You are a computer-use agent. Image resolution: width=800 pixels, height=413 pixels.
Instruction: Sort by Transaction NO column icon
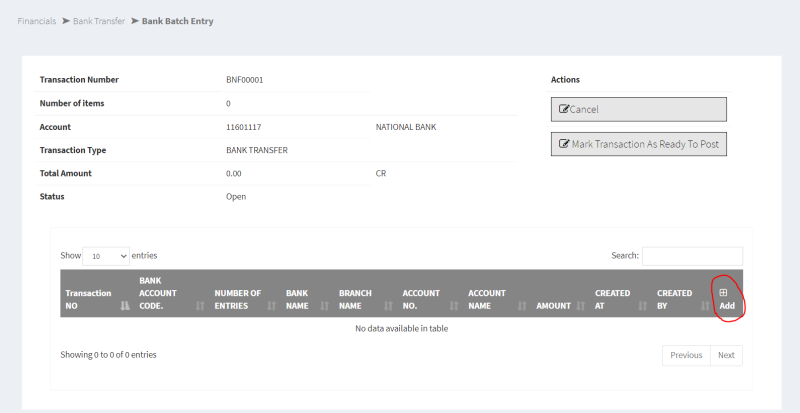click(125, 306)
